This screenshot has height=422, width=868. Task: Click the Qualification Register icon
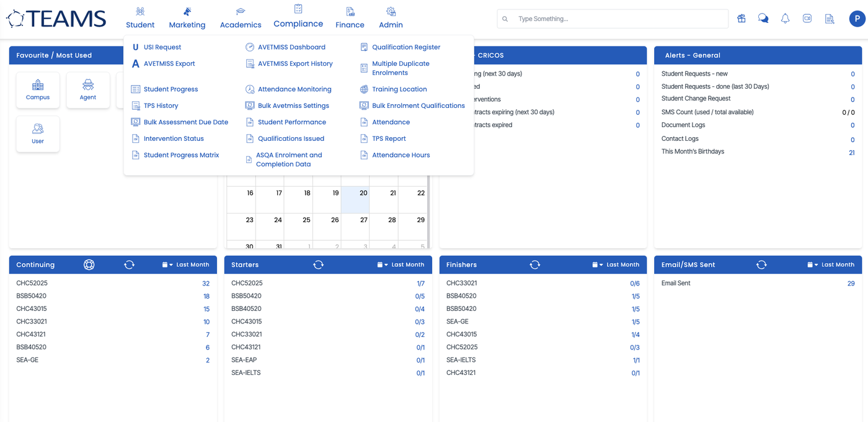(x=364, y=47)
